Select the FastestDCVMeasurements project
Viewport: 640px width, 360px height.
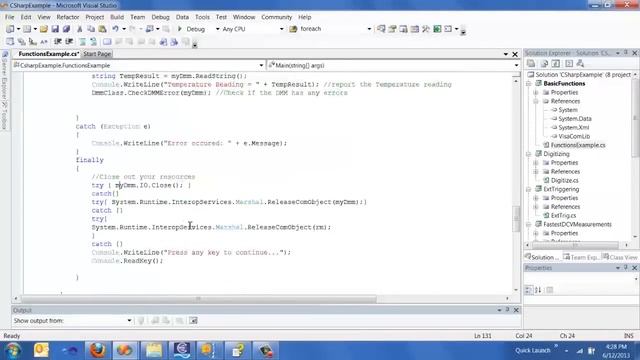click(x=577, y=224)
